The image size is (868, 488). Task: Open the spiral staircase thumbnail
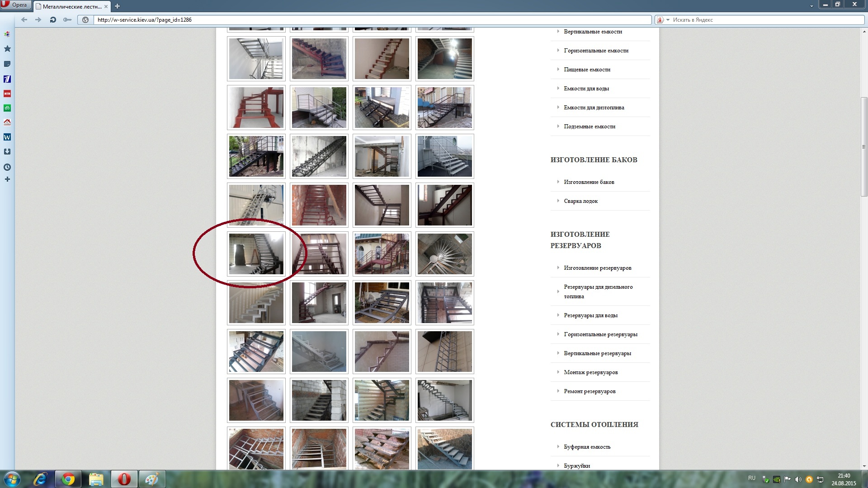445,254
